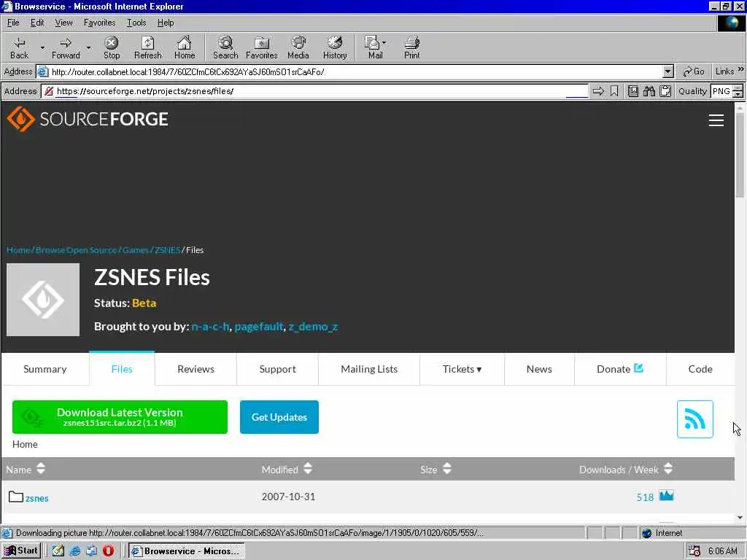Open the Media toolbar icon

pyautogui.click(x=298, y=47)
